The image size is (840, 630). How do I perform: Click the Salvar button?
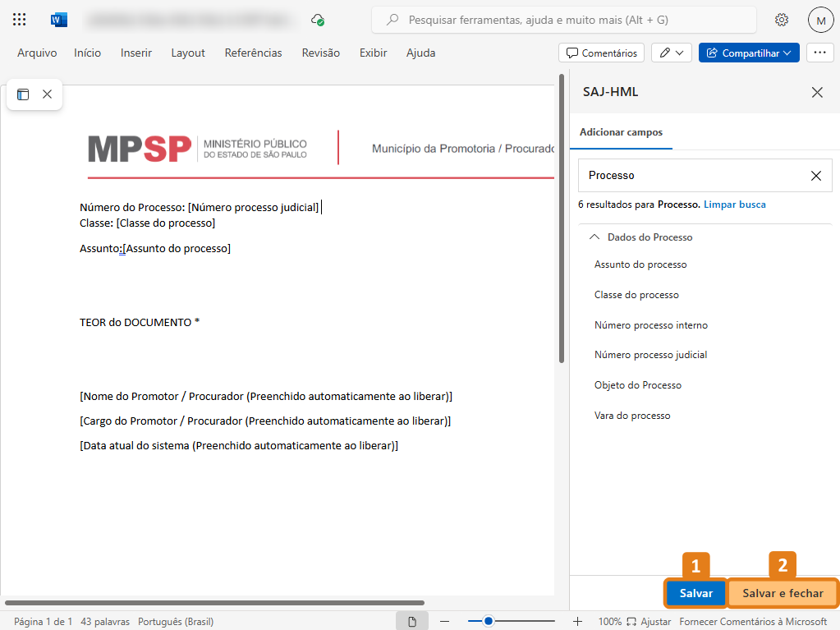click(695, 593)
